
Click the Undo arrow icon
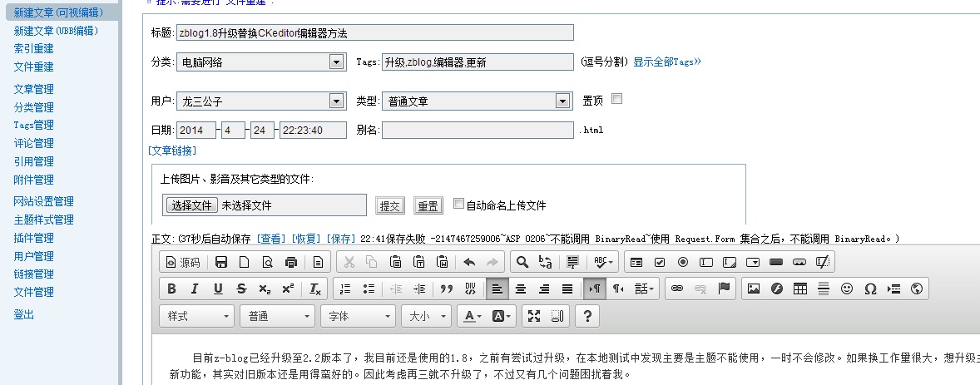(469, 263)
